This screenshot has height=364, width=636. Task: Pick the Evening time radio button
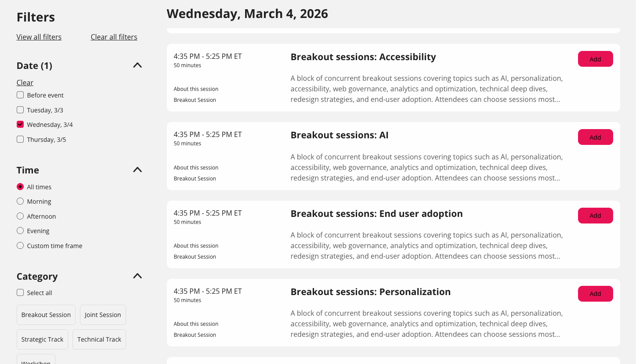[20, 231]
